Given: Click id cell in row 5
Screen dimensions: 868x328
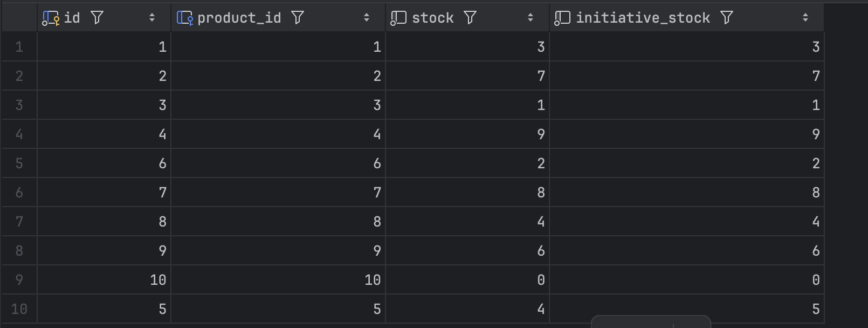Looking at the screenshot, I should (104, 163).
